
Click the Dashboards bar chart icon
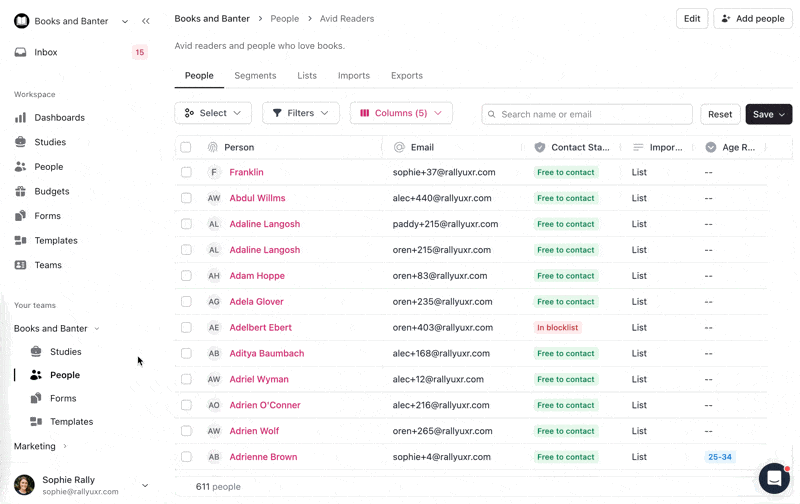coord(20,118)
